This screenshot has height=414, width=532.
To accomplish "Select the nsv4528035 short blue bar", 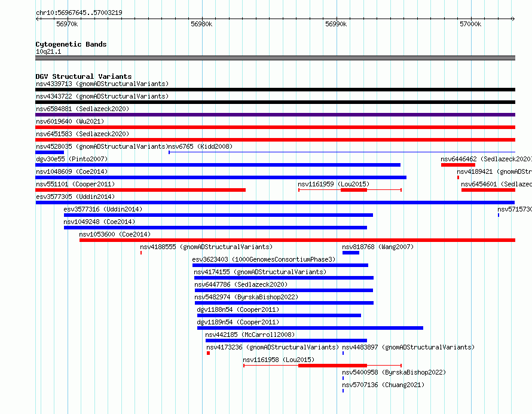I will tap(50, 152).
